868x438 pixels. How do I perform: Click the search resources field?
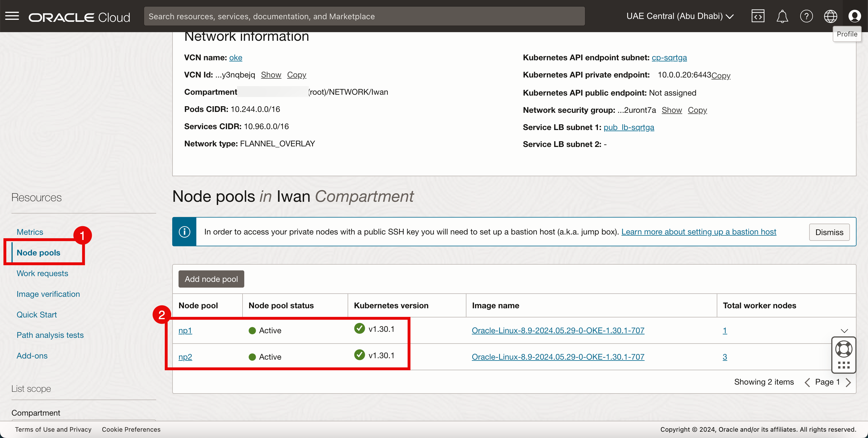tap(364, 16)
